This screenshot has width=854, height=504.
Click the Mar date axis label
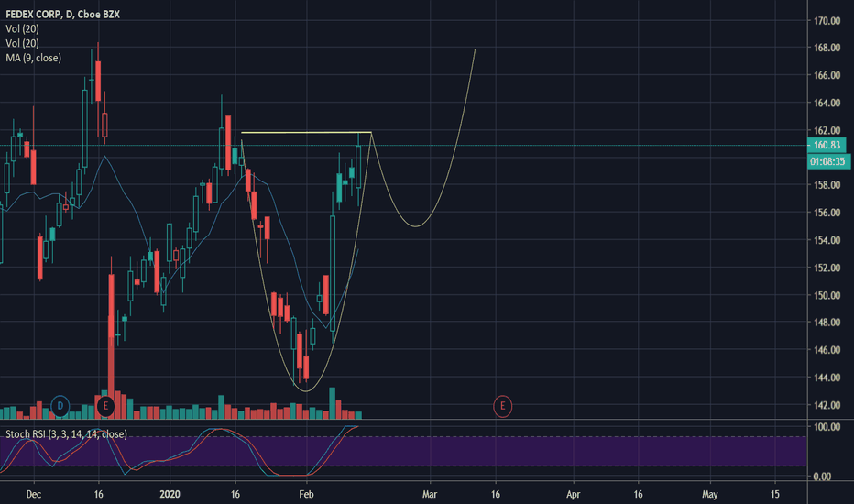430,494
